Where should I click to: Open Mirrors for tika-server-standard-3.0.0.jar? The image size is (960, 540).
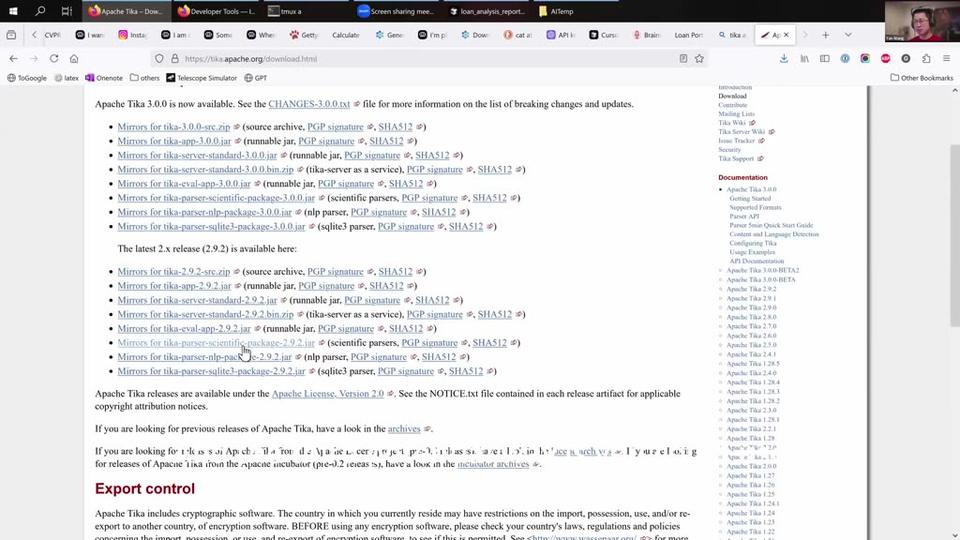coord(197,155)
